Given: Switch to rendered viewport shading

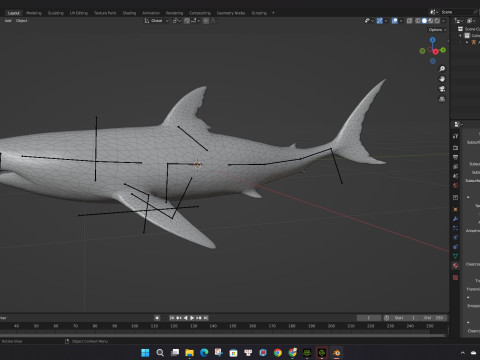Looking at the screenshot, I should pos(437,21).
